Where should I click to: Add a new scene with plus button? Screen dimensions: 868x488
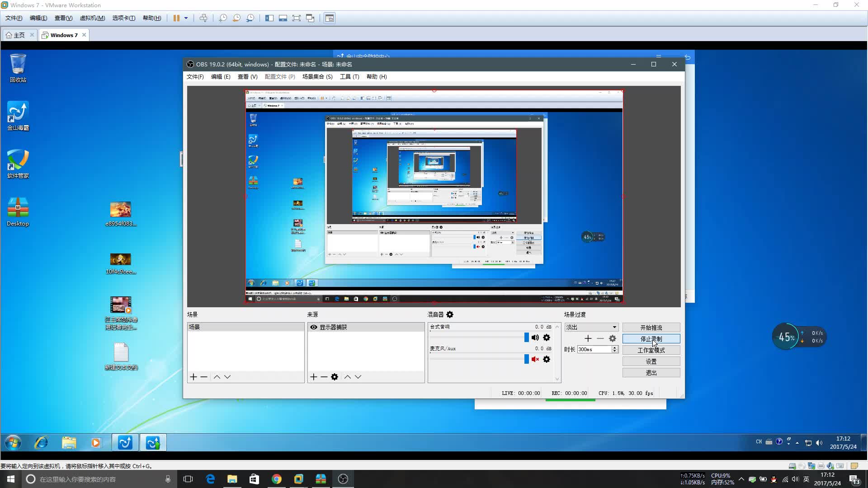click(193, 377)
